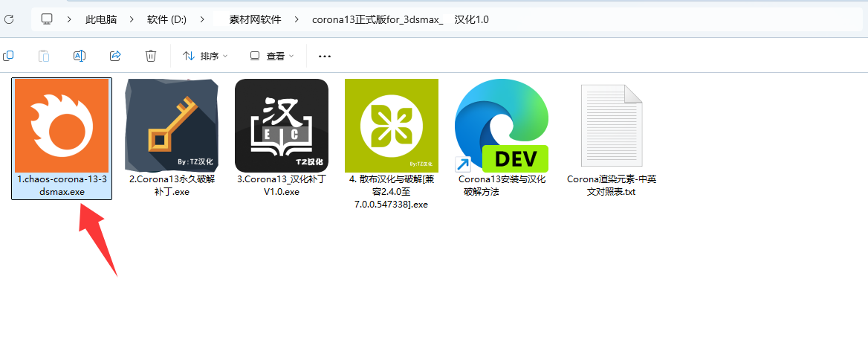The height and width of the screenshot is (363, 868).
Task: Click the share icon in the toolbar
Action: coord(115,56)
